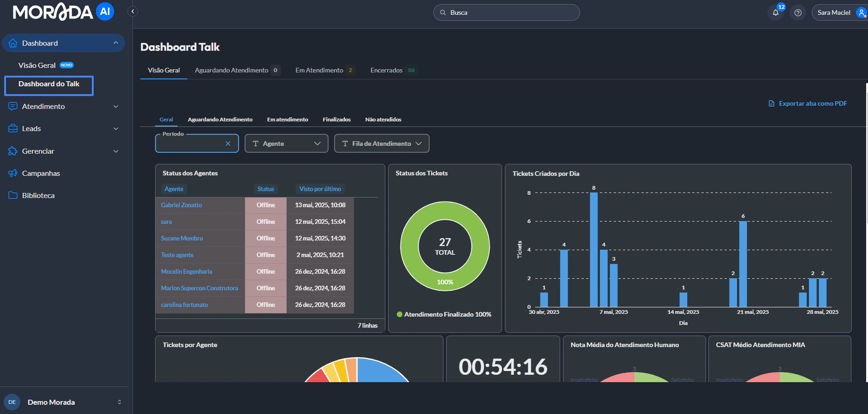868x414 pixels.
Task: Click the DE workspace avatar
Action: (x=12, y=402)
